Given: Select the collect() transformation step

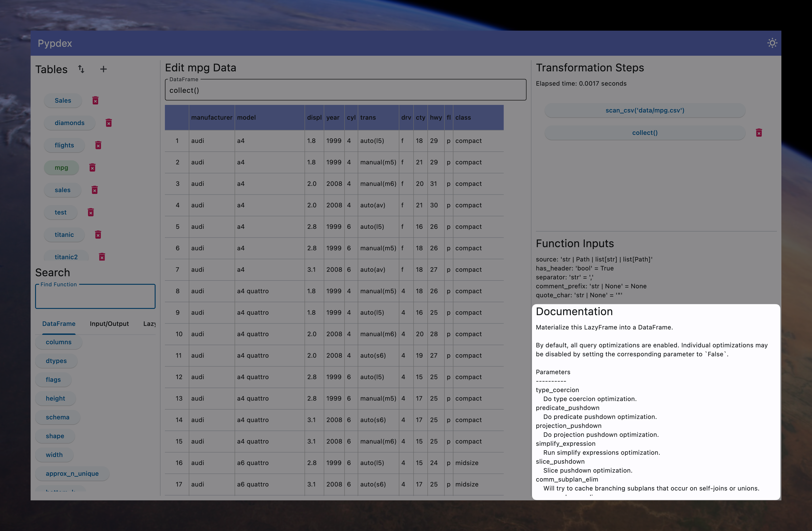Looking at the screenshot, I should (644, 132).
